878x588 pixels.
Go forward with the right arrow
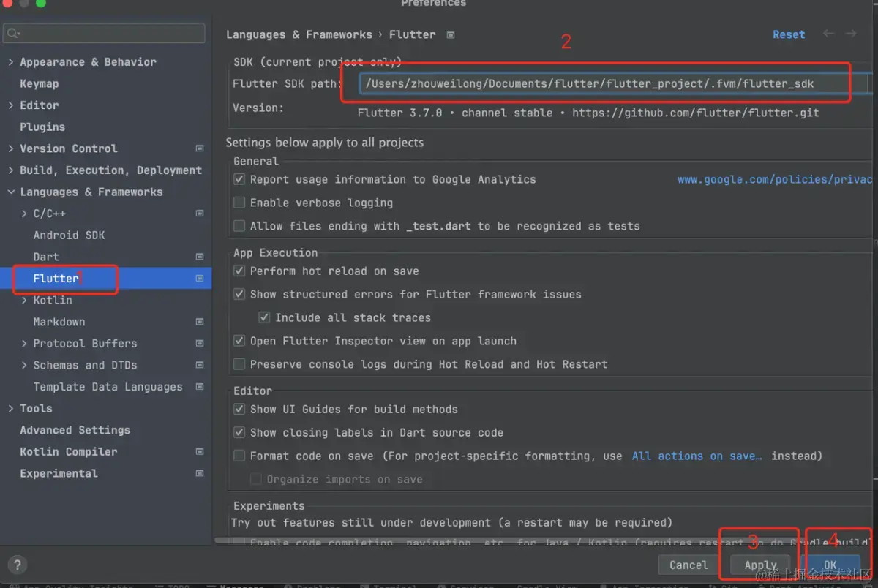pyautogui.click(x=850, y=34)
